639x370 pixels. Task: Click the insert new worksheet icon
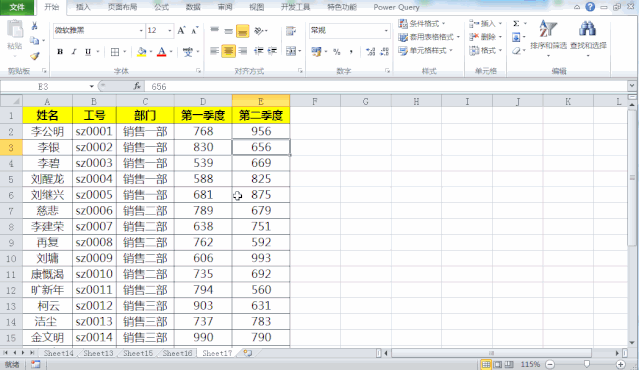tap(247, 353)
